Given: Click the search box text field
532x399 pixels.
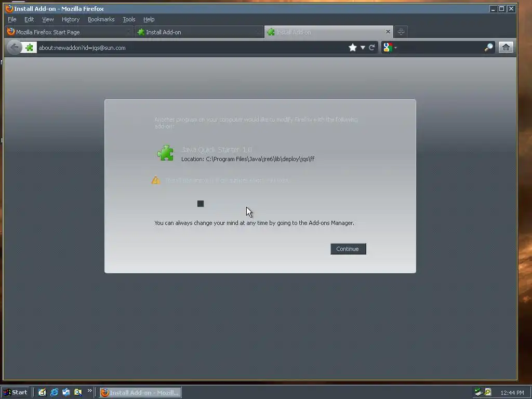Looking at the screenshot, I should tap(441, 48).
